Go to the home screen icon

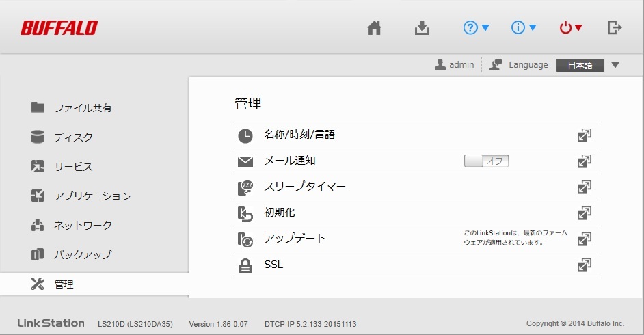374,28
